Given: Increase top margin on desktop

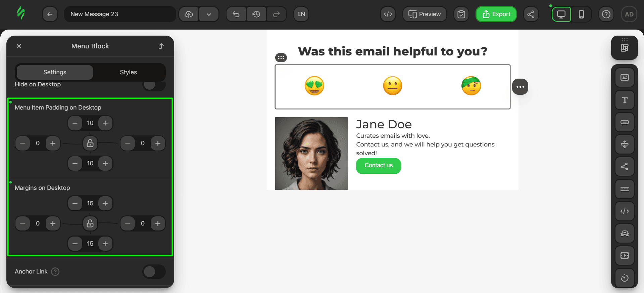Looking at the screenshot, I should pyautogui.click(x=105, y=203).
